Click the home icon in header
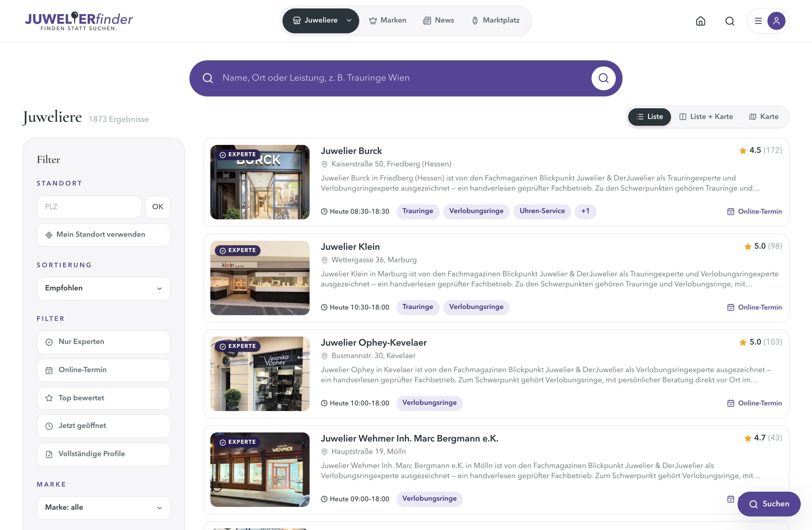Image resolution: width=812 pixels, height=530 pixels. [700, 21]
